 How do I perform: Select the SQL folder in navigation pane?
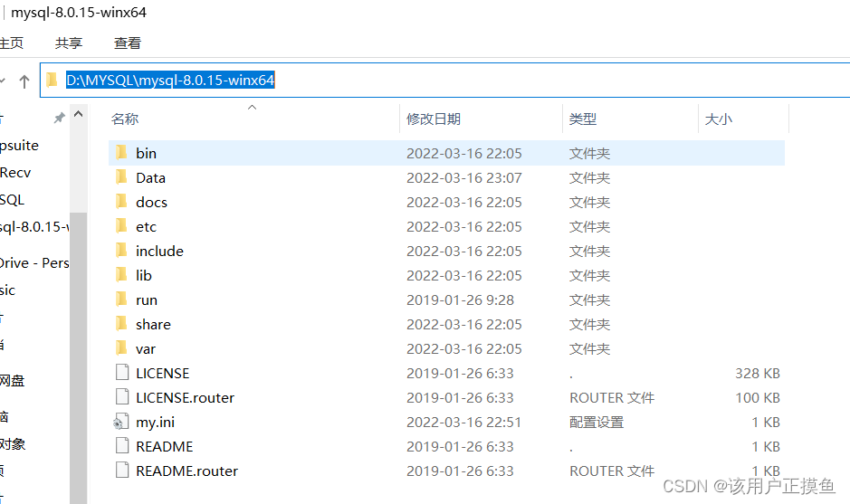coord(12,199)
